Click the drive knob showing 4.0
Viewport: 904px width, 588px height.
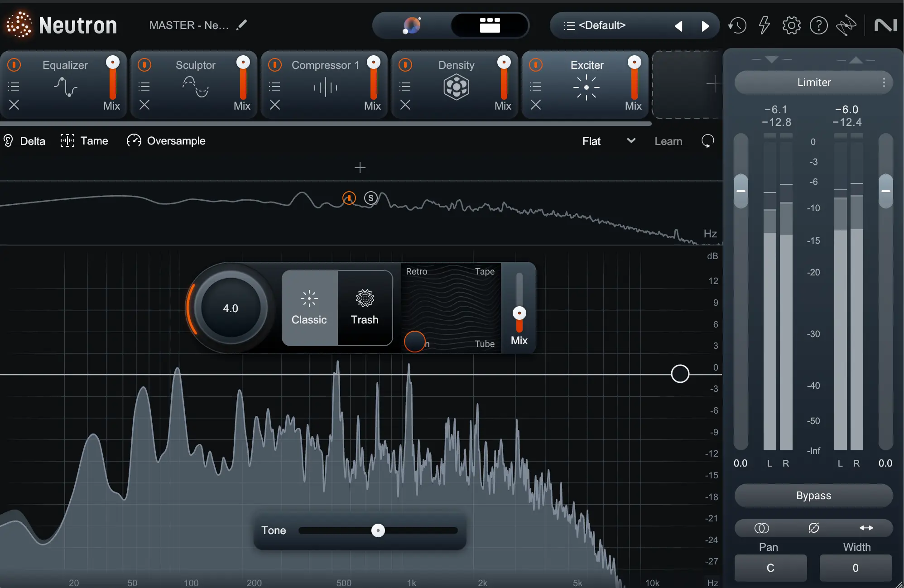pyautogui.click(x=231, y=308)
